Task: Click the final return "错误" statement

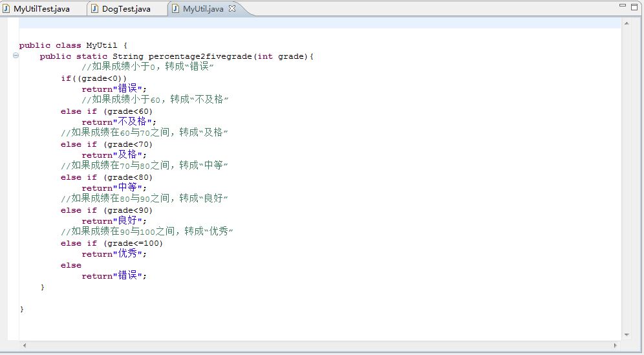Action: coord(114,275)
